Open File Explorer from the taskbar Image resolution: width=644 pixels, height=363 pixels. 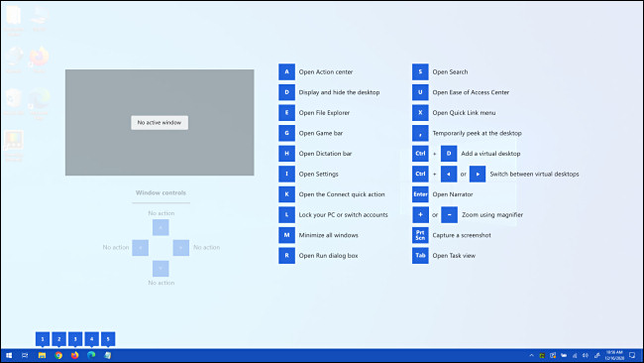pyautogui.click(x=42, y=355)
